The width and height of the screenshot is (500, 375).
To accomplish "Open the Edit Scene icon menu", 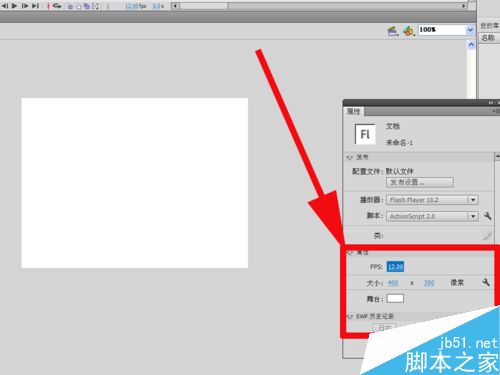I will pyautogui.click(x=393, y=31).
